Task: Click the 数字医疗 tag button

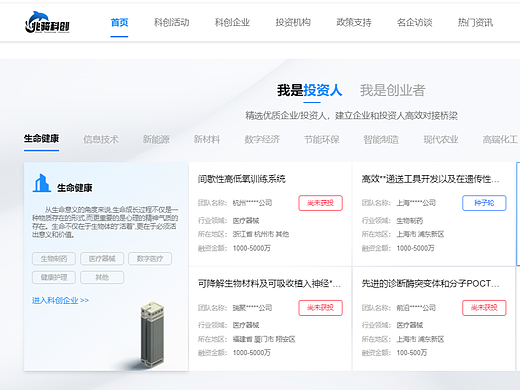Action: 150,259
